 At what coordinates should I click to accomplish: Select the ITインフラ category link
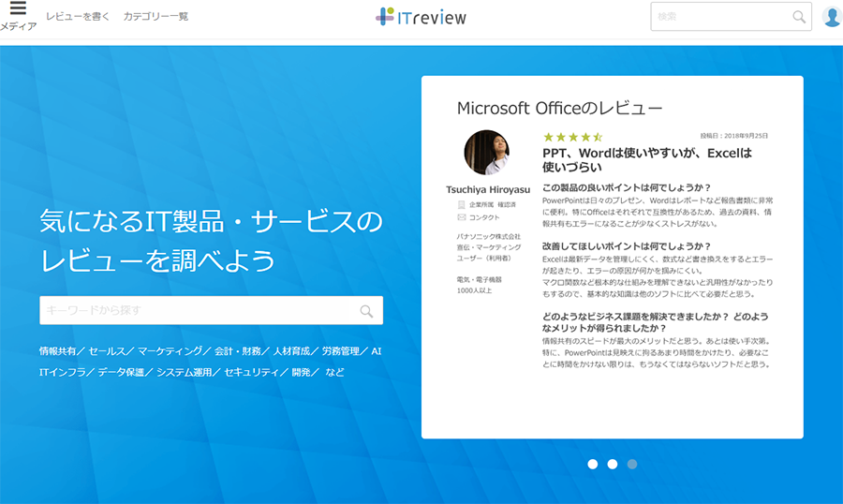point(63,372)
